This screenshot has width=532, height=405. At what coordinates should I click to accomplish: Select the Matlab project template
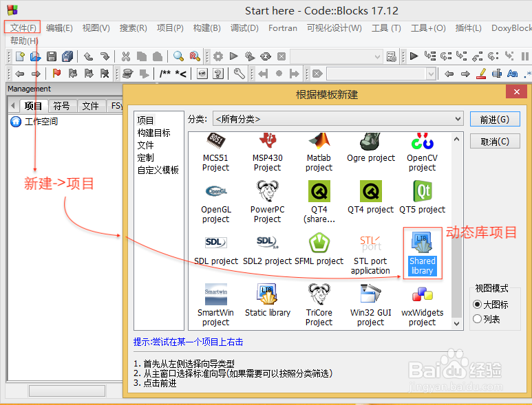pyautogui.click(x=319, y=153)
